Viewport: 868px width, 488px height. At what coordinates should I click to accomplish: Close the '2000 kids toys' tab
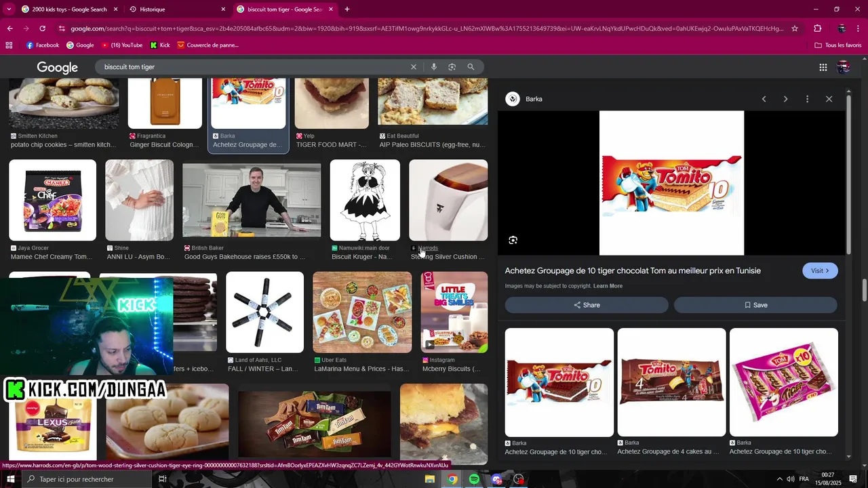115,9
